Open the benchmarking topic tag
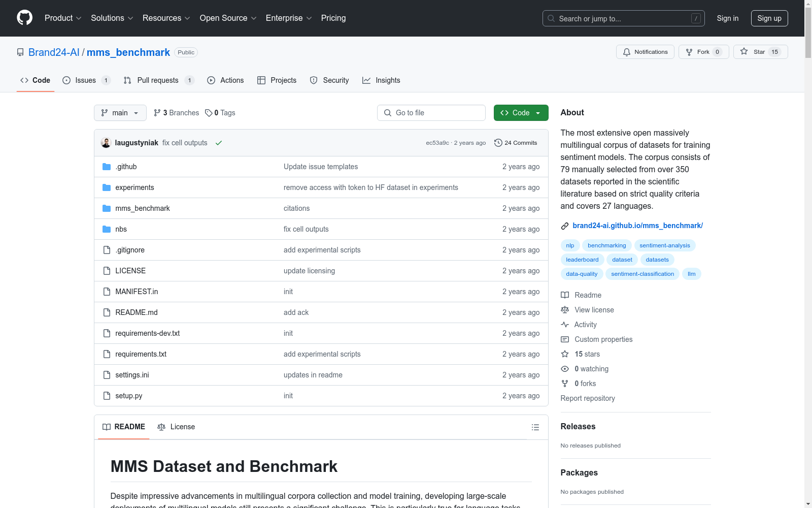This screenshot has width=812, height=508. [x=607, y=245]
